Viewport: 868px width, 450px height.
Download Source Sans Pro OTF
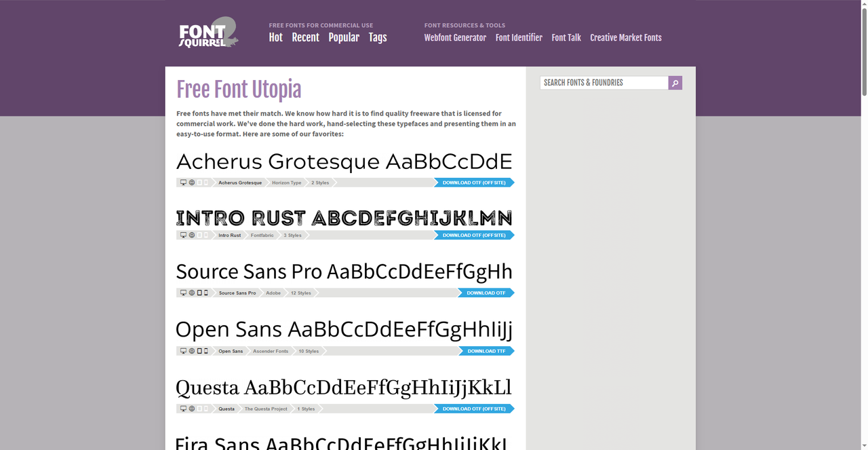[x=486, y=293]
